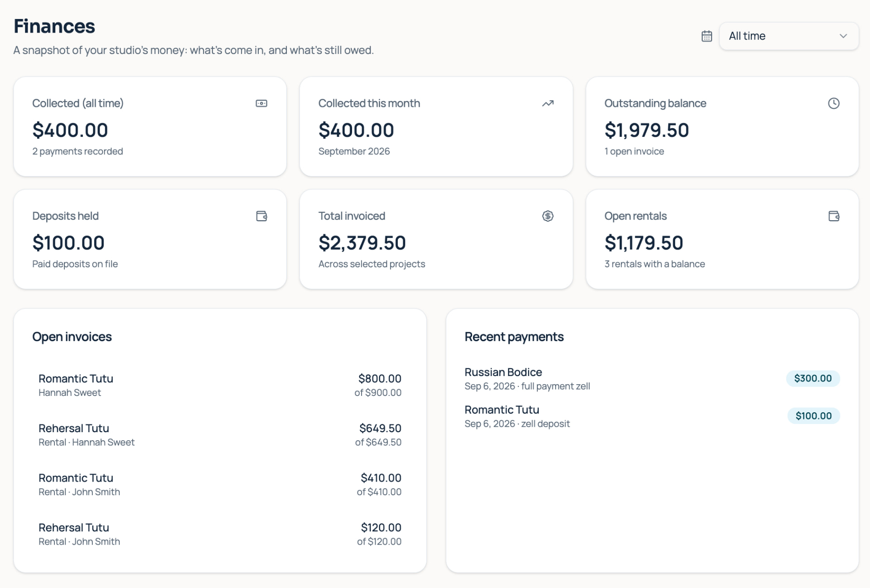This screenshot has height=588, width=870.
Task: Select the Romantic Tutu zell deposit payment
Action: (652, 416)
